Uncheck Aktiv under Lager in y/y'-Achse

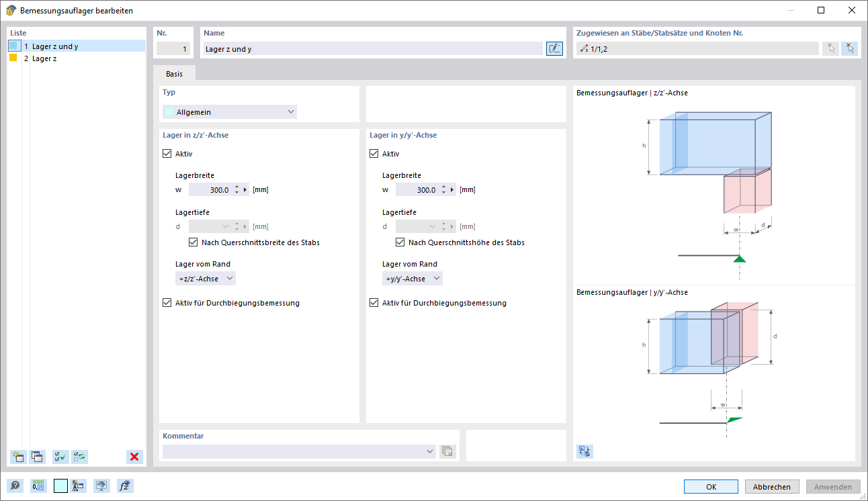click(374, 154)
